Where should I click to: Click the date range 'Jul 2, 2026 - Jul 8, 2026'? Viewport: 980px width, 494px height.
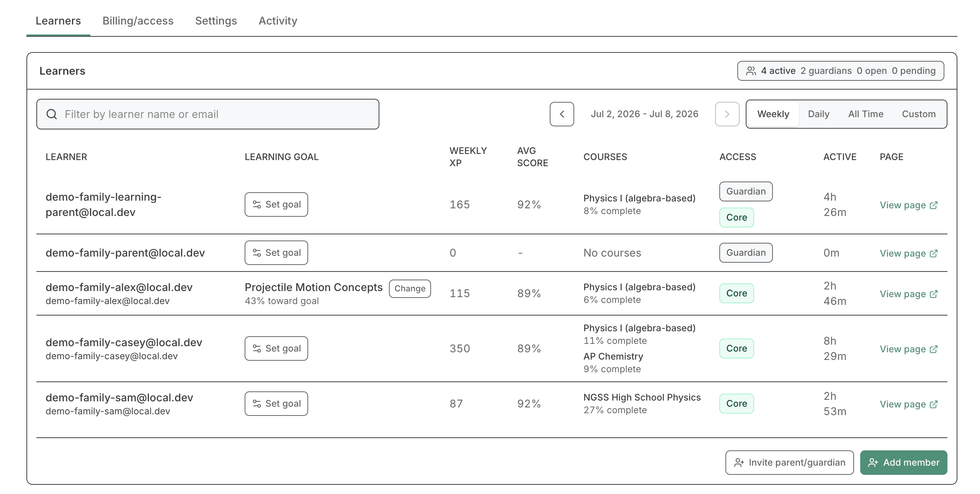coord(645,114)
